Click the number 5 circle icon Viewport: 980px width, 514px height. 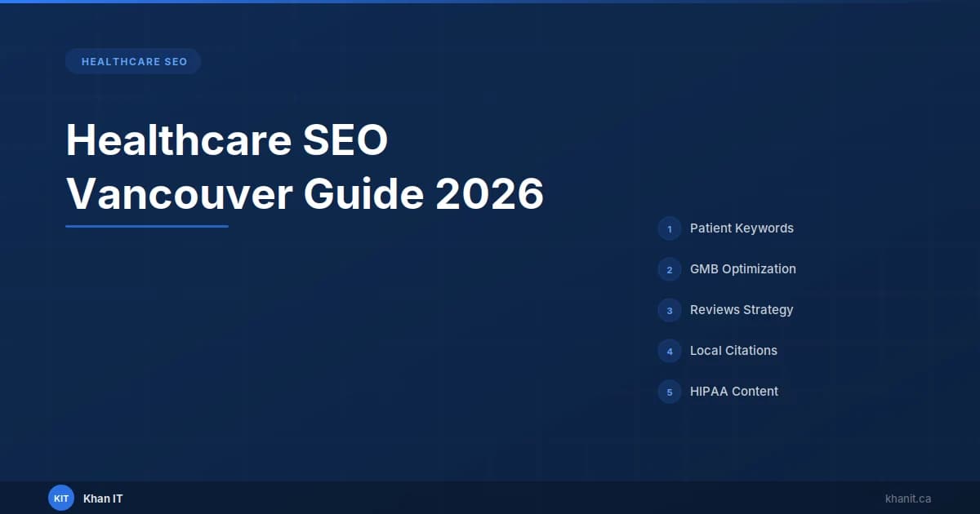pos(670,392)
